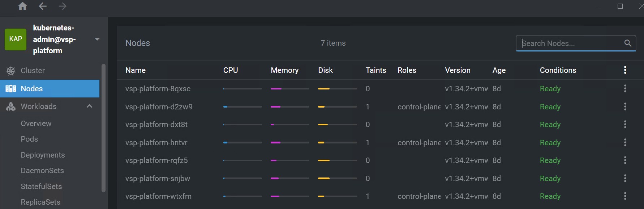
Task: Sort nodes by the CPU column
Action: click(x=231, y=70)
